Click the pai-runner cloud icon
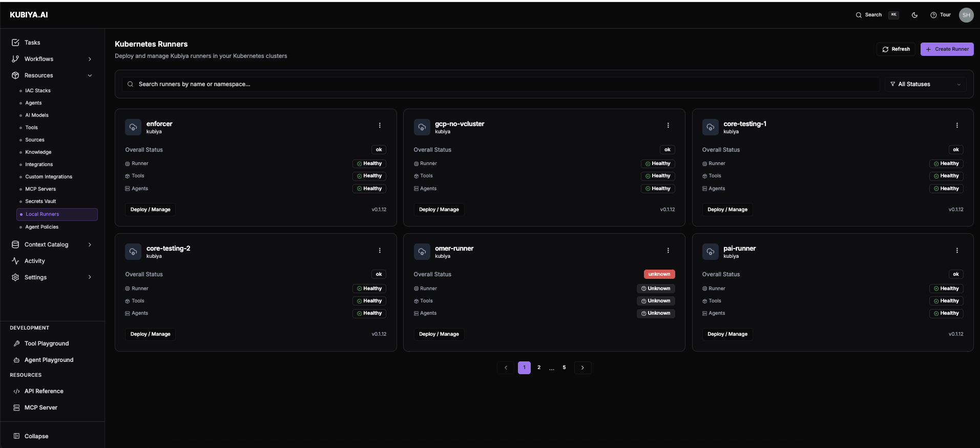Image resolution: width=980 pixels, height=448 pixels. click(x=710, y=252)
